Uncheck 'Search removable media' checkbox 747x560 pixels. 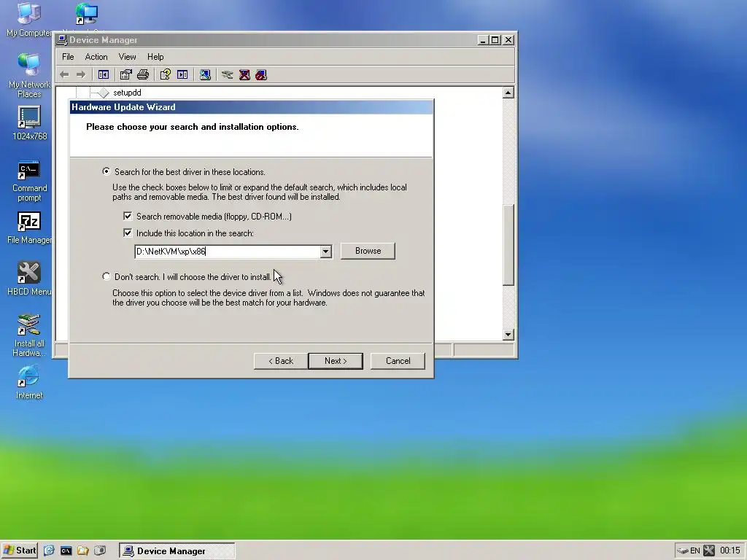click(x=128, y=216)
